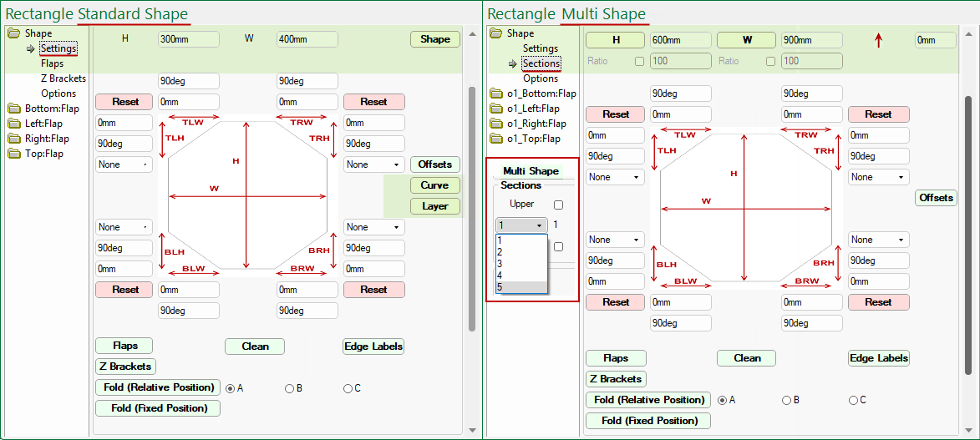This screenshot has height=440, width=980.
Task: Click Edge Labels button in Multi Shape panel
Action: tap(878, 358)
